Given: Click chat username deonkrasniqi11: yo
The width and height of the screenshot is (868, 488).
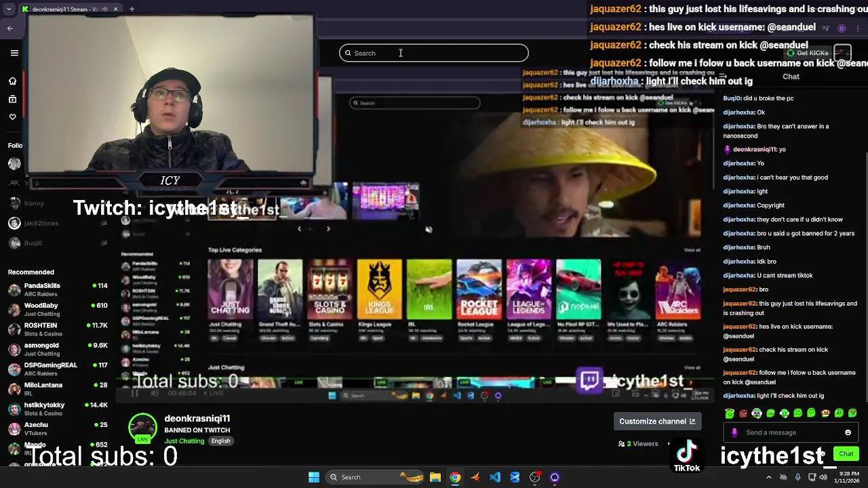Looking at the screenshot, I should [755, 149].
